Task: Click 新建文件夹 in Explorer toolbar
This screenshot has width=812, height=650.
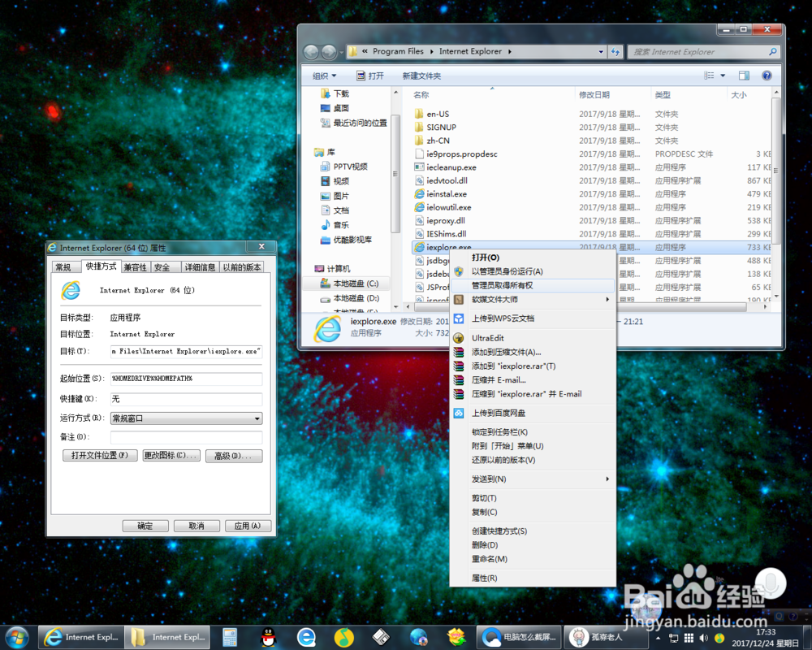Action: pos(421,76)
